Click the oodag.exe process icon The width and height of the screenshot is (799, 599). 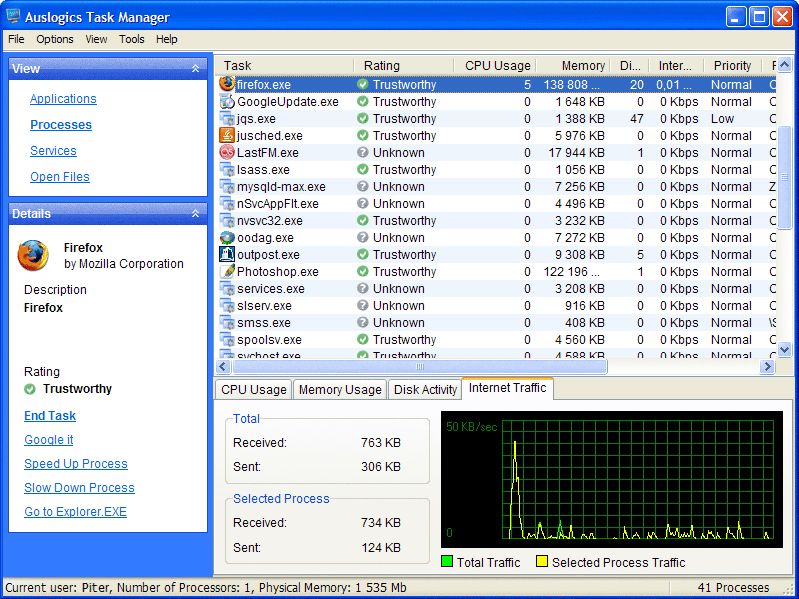227,238
